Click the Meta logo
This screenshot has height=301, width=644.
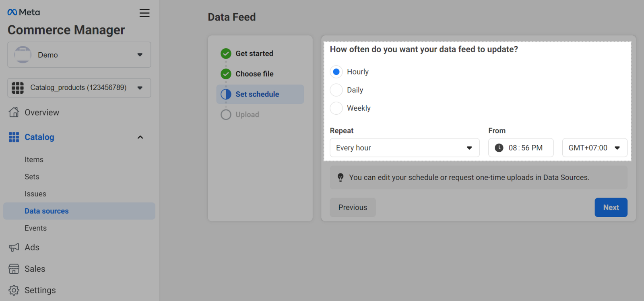[24, 12]
